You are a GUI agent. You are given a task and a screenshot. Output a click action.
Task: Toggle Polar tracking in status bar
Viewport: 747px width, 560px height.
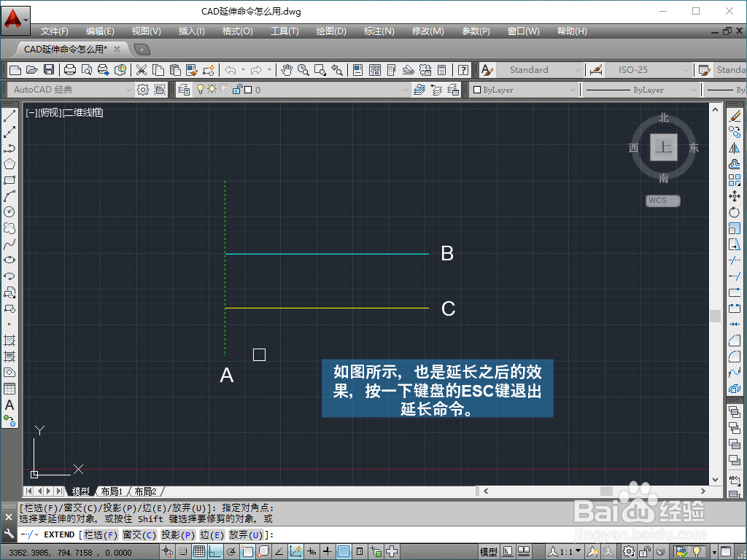point(231,551)
